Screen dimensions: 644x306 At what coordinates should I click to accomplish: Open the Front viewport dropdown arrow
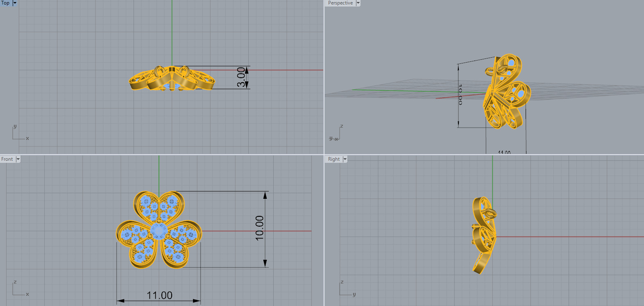pos(18,159)
